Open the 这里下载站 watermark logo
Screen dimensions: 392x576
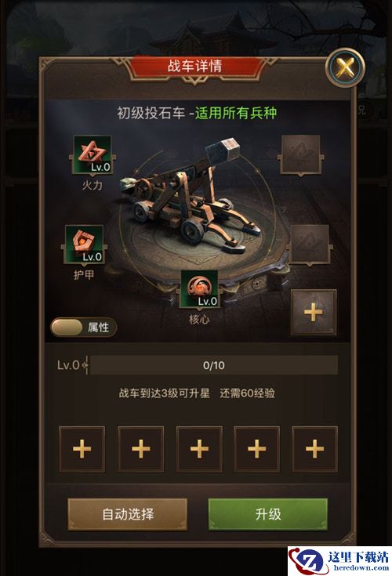click(x=339, y=561)
